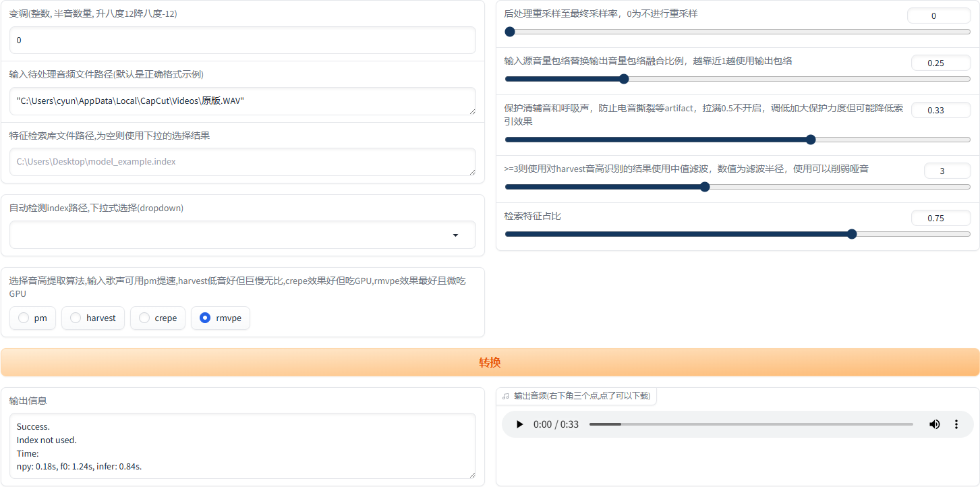Image resolution: width=980 pixels, height=487 pixels.
Task: Click the 'Success.' output line
Action: [33, 426]
